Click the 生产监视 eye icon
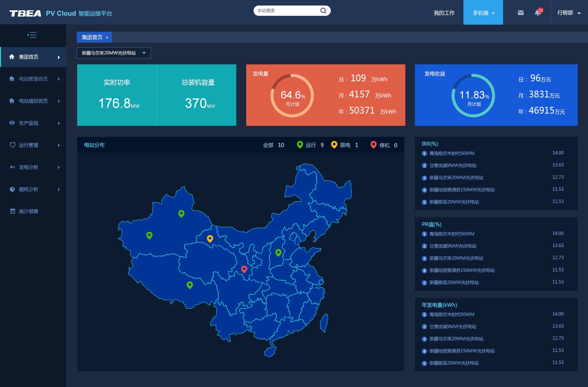This screenshot has width=588, height=387. coord(12,123)
